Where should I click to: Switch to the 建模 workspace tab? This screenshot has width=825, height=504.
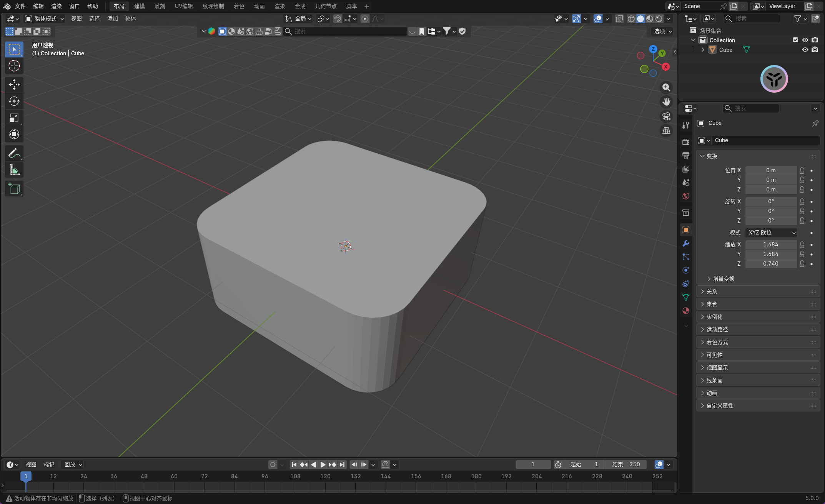coord(139,6)
